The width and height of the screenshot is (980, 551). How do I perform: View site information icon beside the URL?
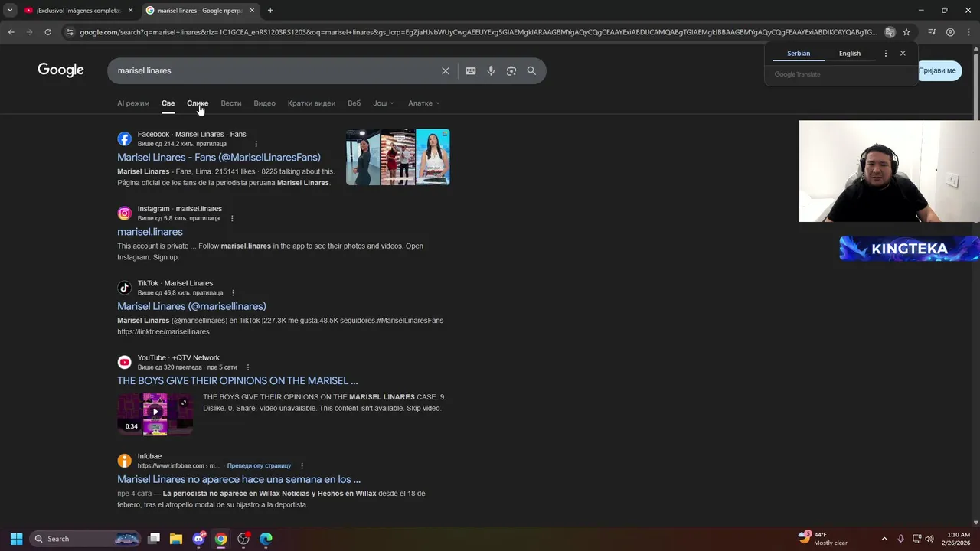coord(70,32)
